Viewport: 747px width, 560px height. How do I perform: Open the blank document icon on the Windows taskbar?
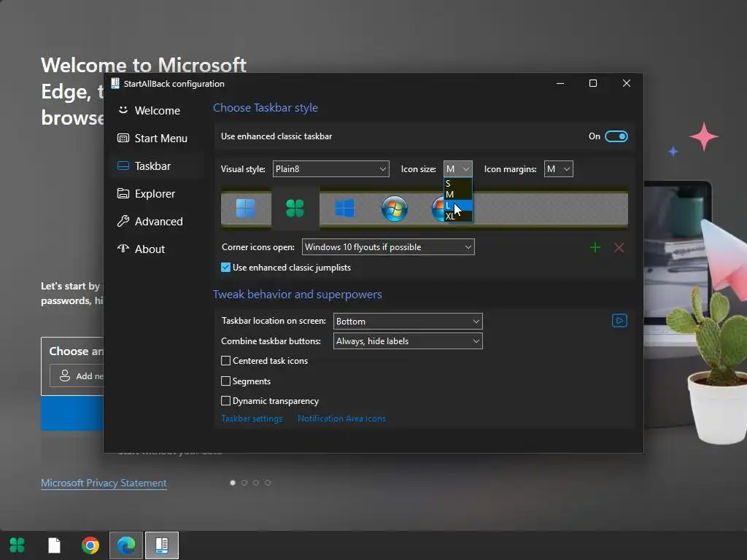click(54, 545)
